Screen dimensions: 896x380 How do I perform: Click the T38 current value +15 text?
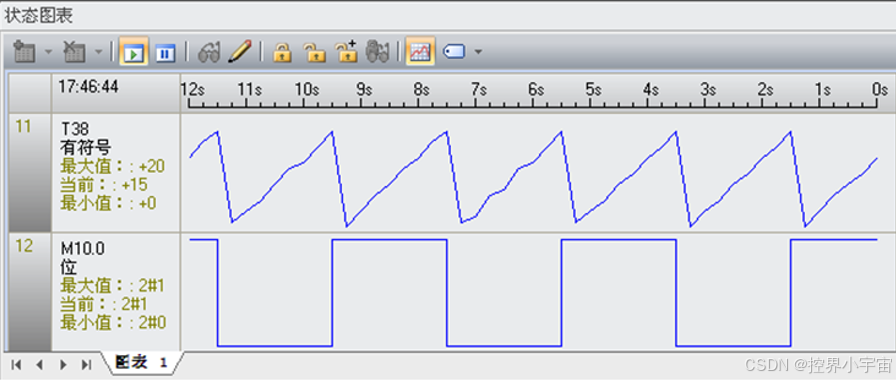coord(104,185)
